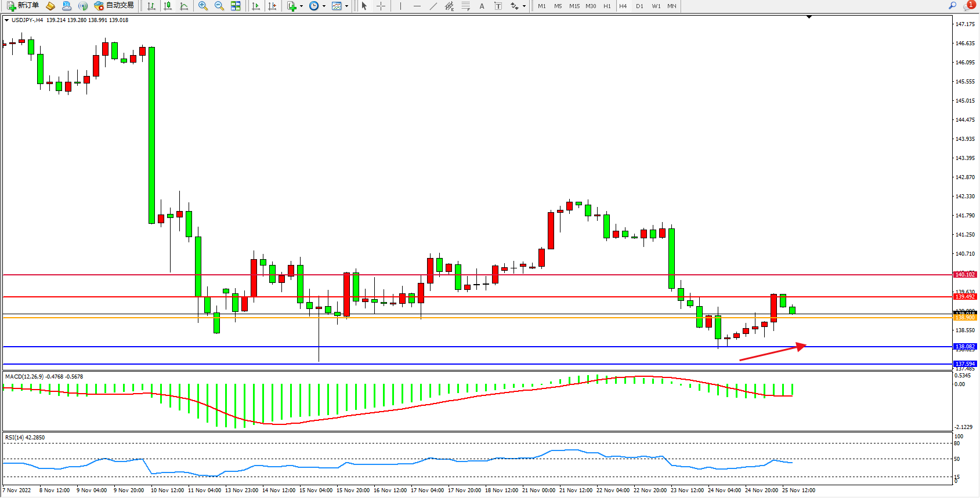This screenshot has height=498, width=980.
Task: Switch chart to candlestick mode
Action: pos(168,6)
